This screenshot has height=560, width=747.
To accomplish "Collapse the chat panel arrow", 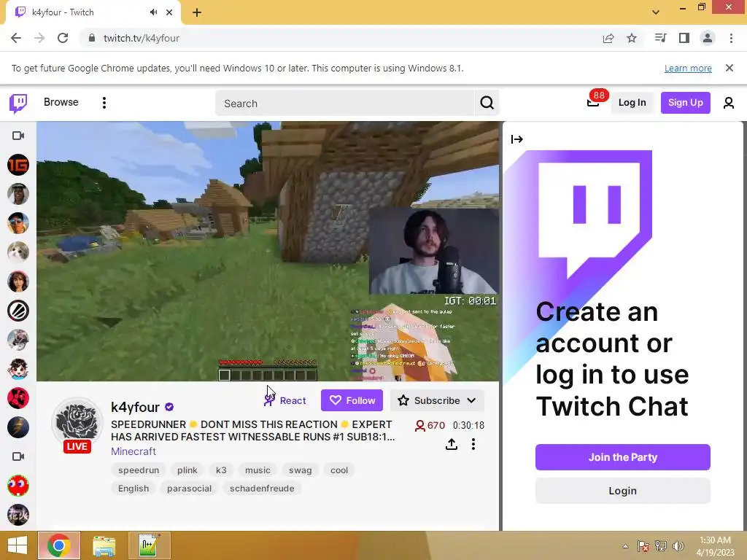I will pyautogui.click(x=517, y=139).
